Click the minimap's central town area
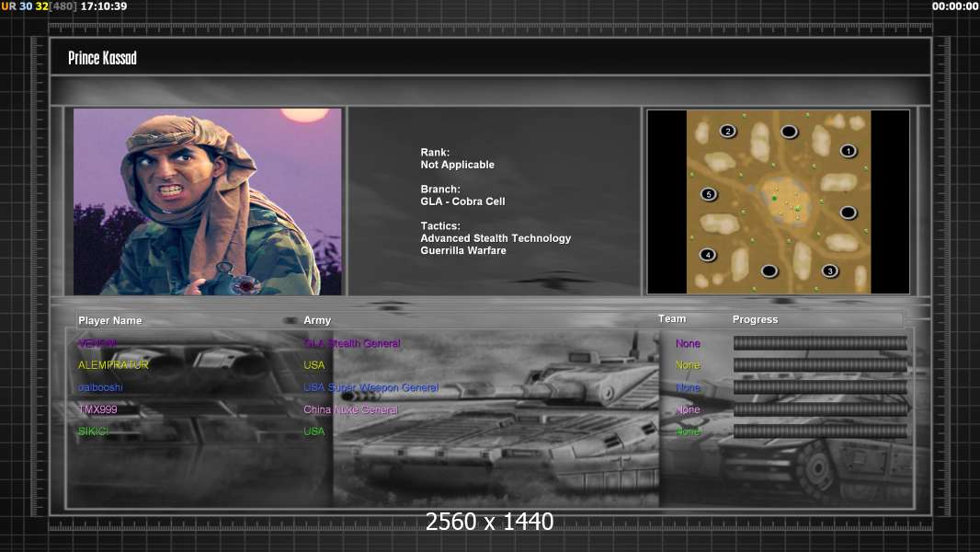Screen dimensions: 980x552 (786, 201)
